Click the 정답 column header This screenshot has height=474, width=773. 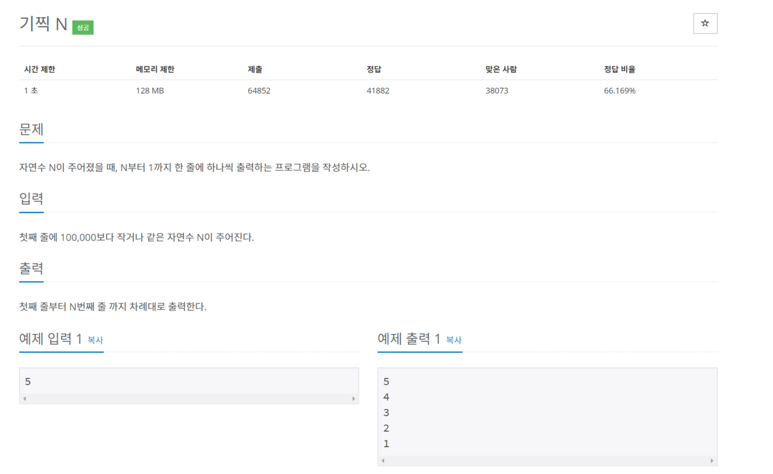pos(374,69)
